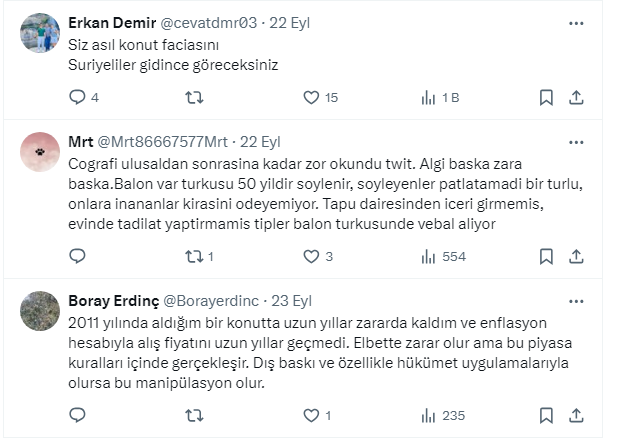
Task: Retweet Erkan Demir's tweet
Action: tap(195, 97)
